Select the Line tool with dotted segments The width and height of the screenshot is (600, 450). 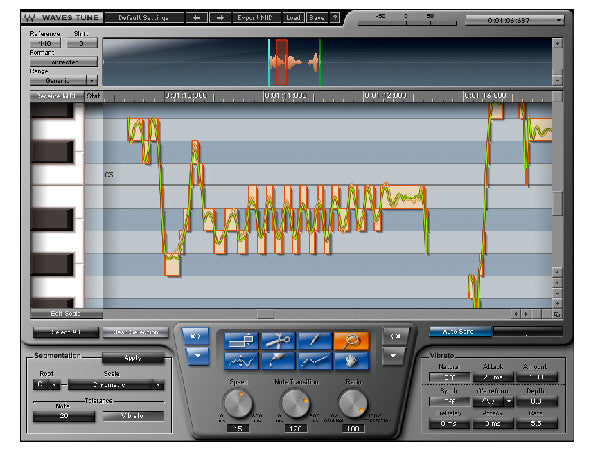(314, 361)
